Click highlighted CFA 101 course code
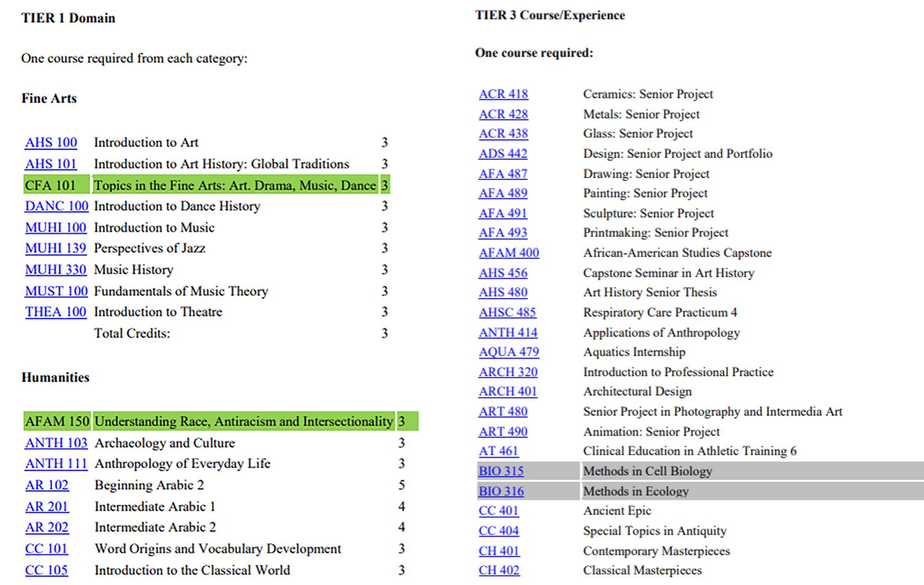 tap(50, 185)
